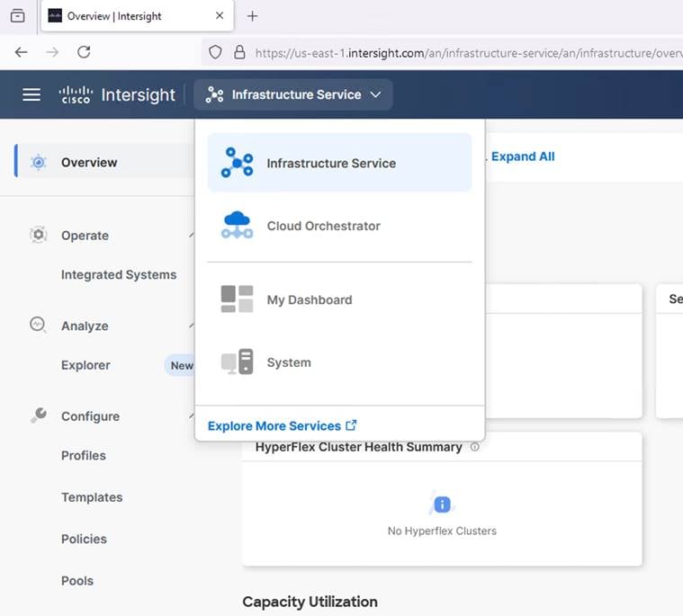Click the Cisco Intersight logo

117,94
